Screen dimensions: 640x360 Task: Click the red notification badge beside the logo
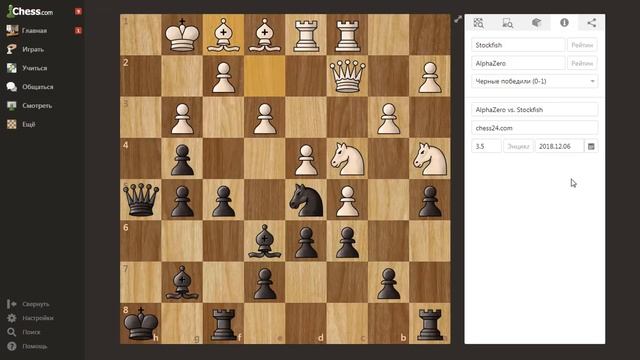pyautogui.click(x=78, y=11)
